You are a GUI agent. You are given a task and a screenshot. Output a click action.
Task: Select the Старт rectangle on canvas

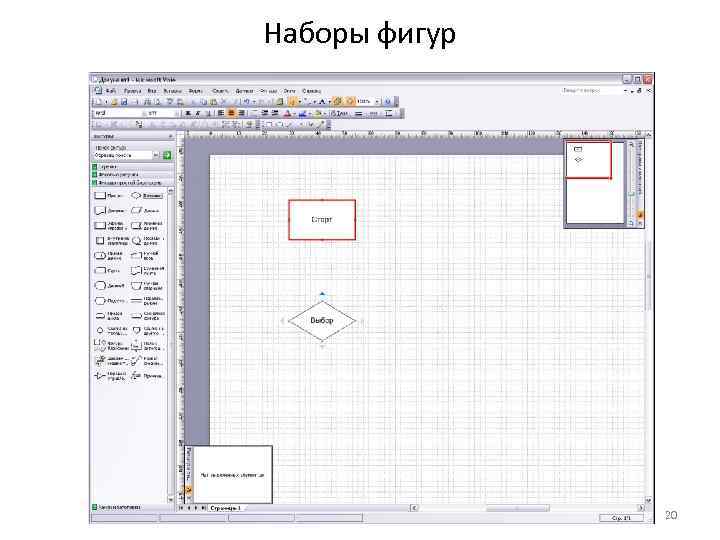(x=322, y=219)
